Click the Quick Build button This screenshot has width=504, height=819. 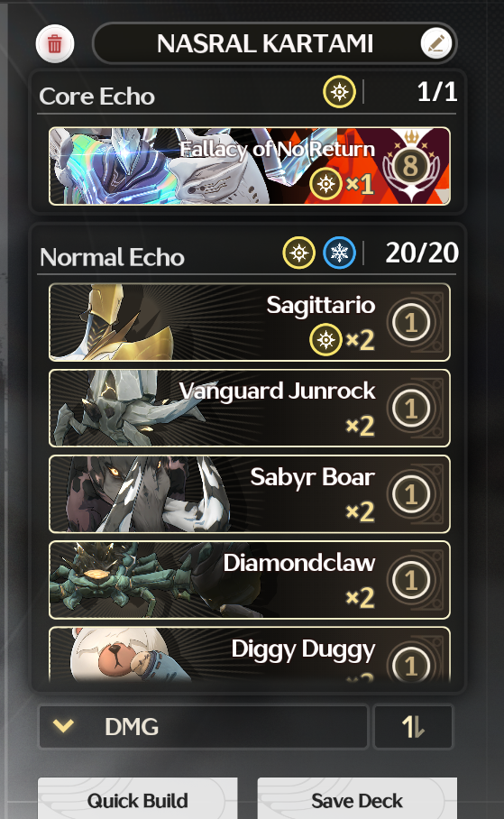137,798
